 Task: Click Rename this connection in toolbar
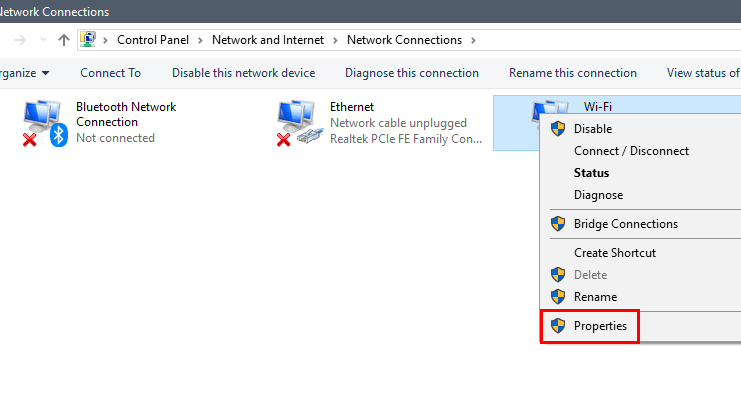coord(572,73)
